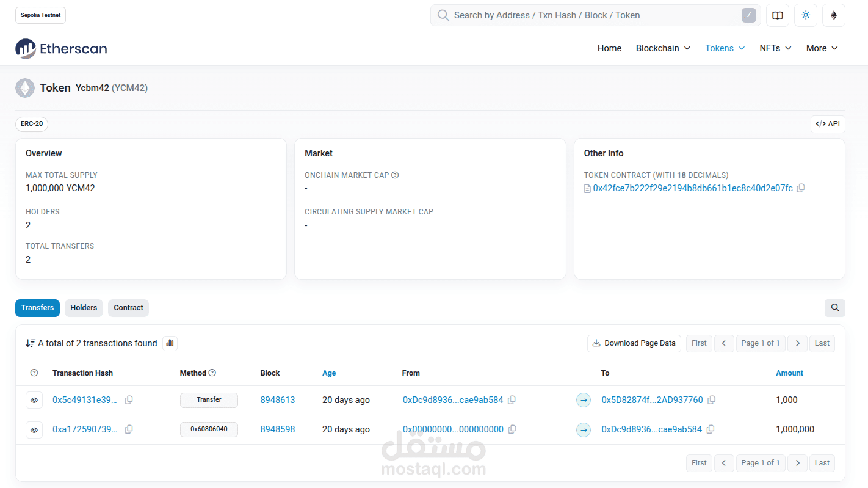
Task: Click the Method column help icon
Action: pos(212,373)
